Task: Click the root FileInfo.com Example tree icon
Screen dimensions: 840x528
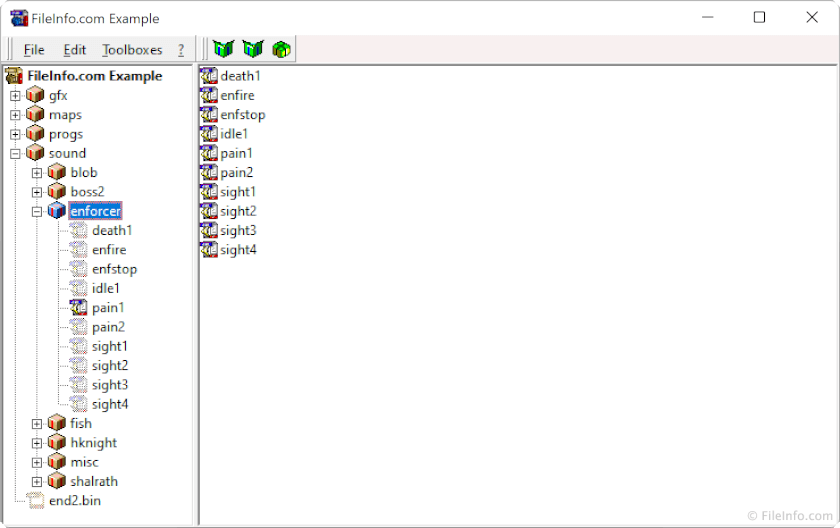Action: click(x=14, y=76)
